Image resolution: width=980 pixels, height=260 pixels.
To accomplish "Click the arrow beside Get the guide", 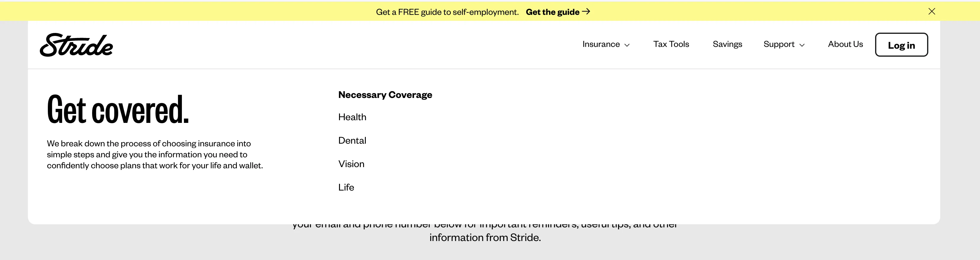I will click(x=586, y=11).
